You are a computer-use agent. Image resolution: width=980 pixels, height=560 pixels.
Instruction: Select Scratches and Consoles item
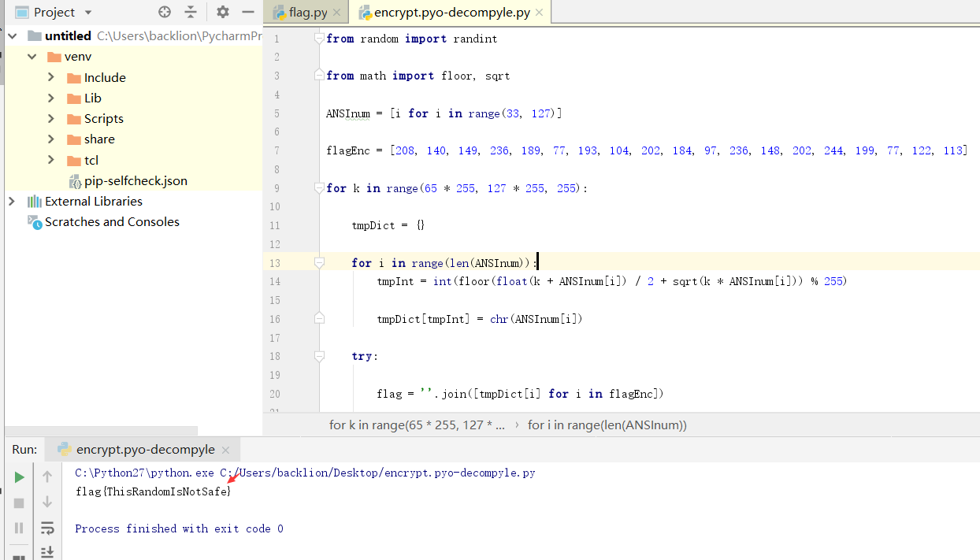[112, 221]
